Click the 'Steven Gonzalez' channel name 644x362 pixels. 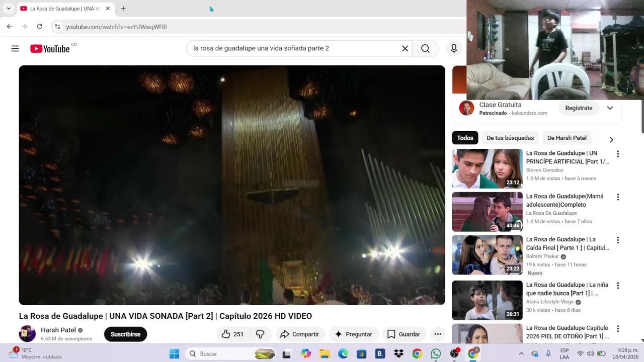pos(545,170)
